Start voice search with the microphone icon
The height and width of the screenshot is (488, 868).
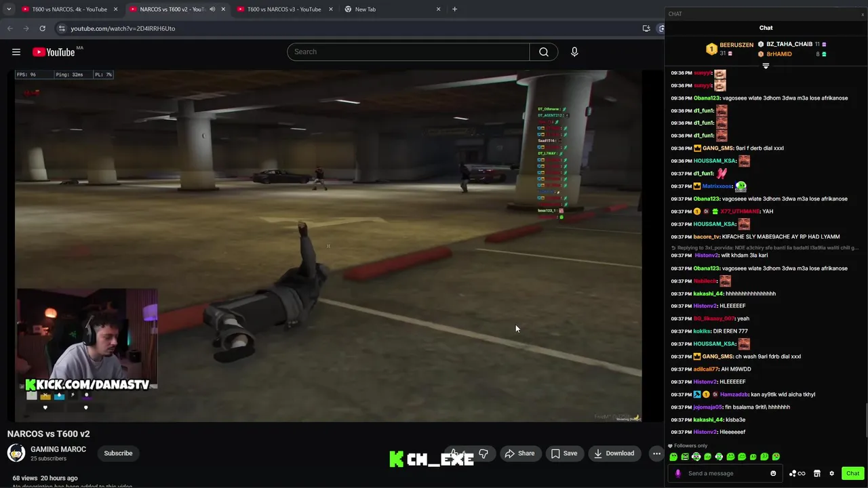(574, 52)
